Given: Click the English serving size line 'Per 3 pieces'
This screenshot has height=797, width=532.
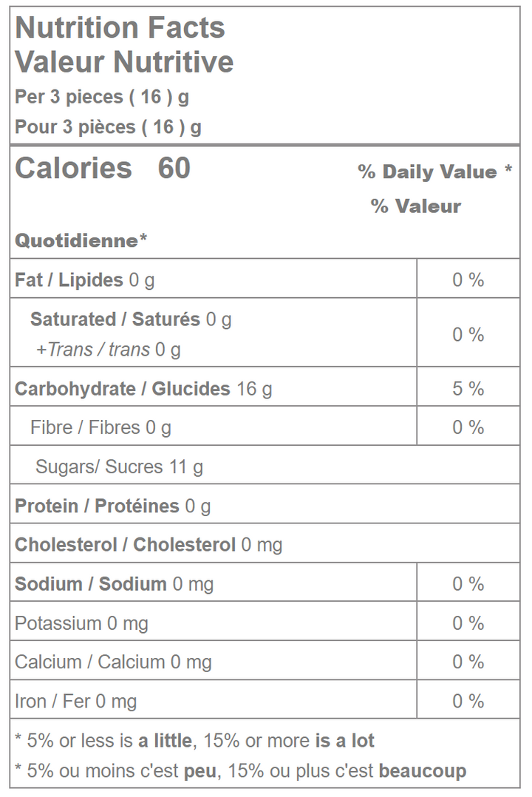Looking at the screenshot, I should pos(101,97).
